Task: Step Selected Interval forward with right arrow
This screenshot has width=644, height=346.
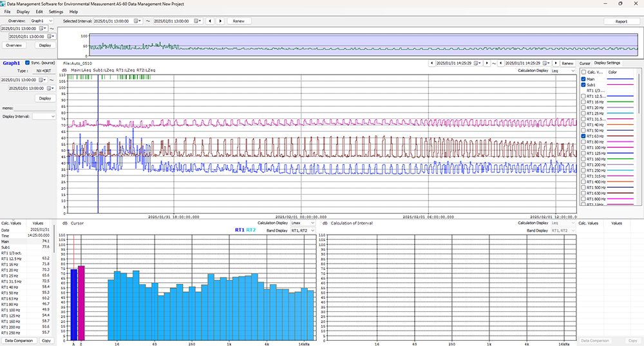Action: [x=220, y=21]
